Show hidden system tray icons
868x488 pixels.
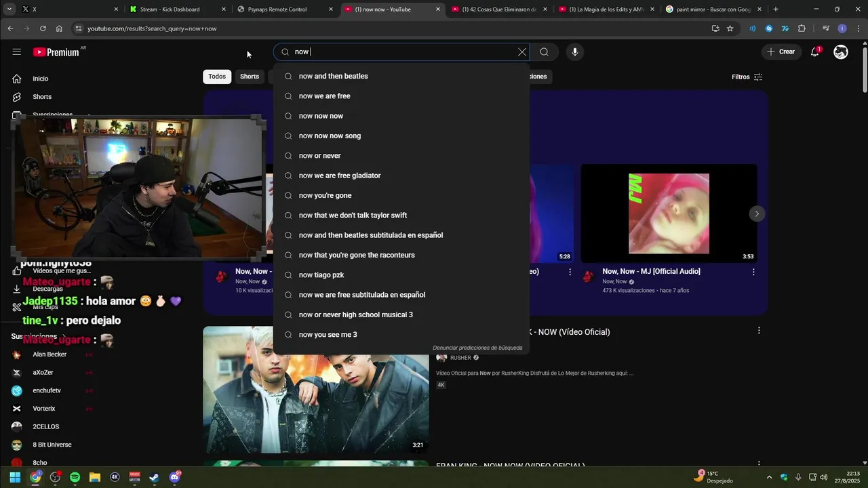pos(769,477)
